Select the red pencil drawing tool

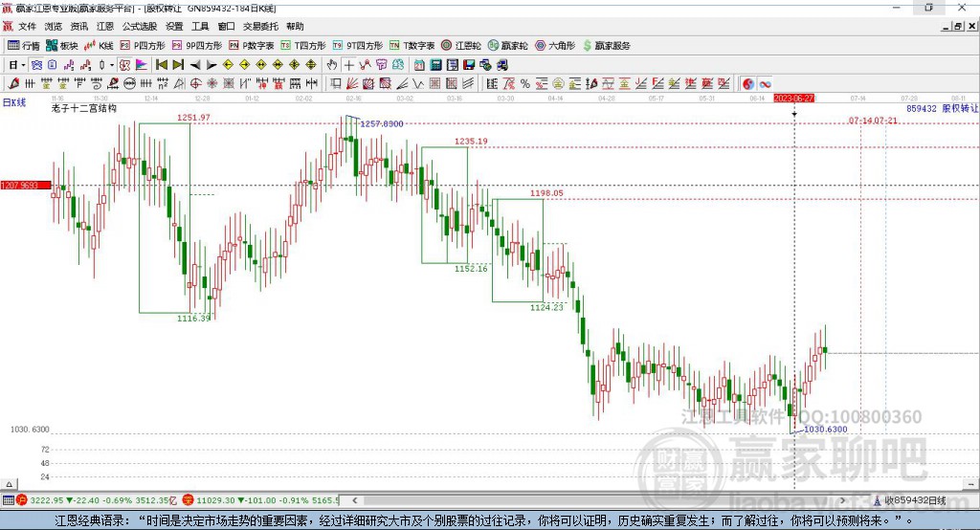13,84
